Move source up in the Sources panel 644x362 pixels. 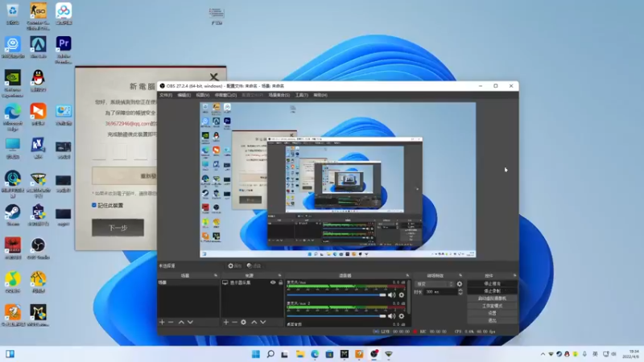click(x=254, y=323)
